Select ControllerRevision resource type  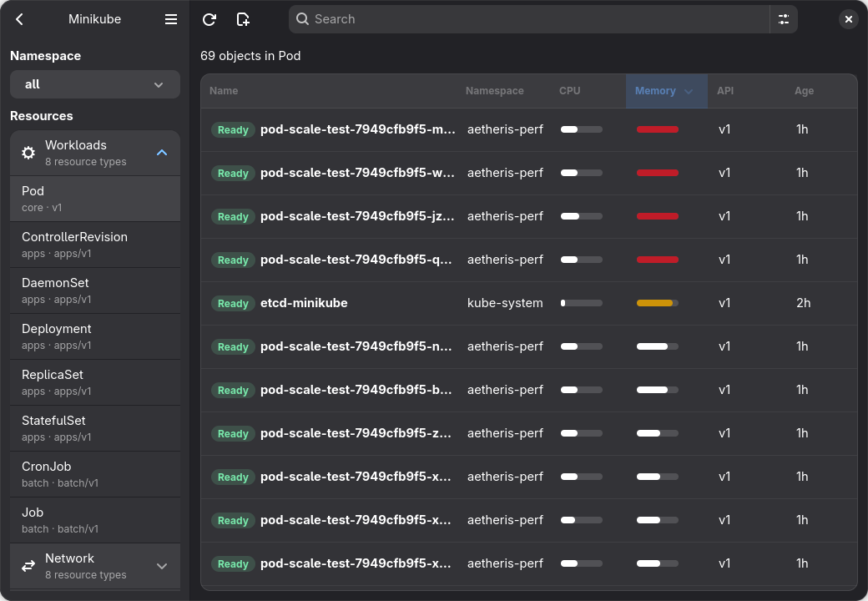pyautogui.click(x=95, y=245)
